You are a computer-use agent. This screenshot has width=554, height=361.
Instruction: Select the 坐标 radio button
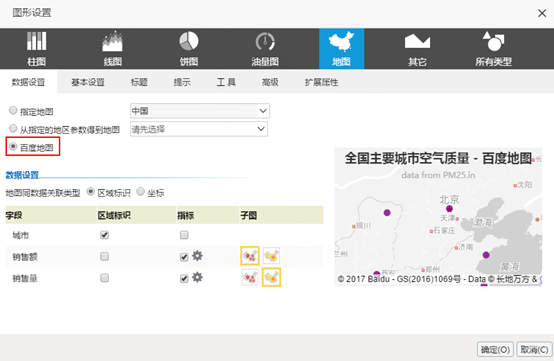pos(140,191)
